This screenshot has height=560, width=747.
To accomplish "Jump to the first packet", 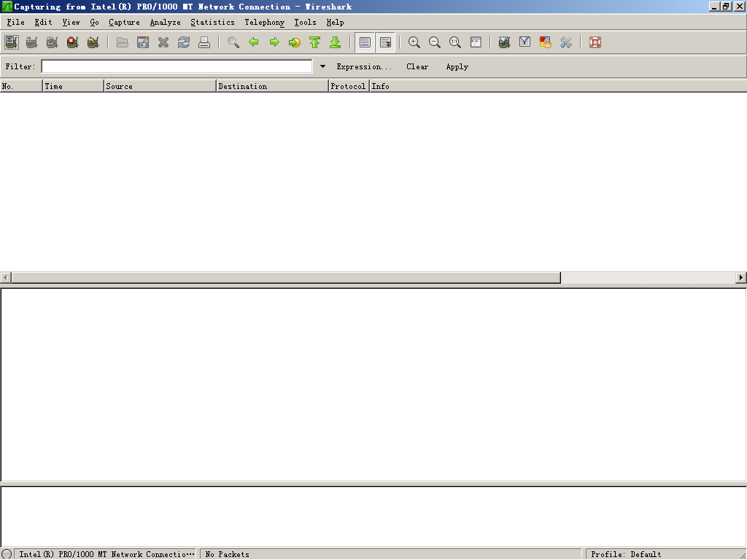I will point(315,42).
